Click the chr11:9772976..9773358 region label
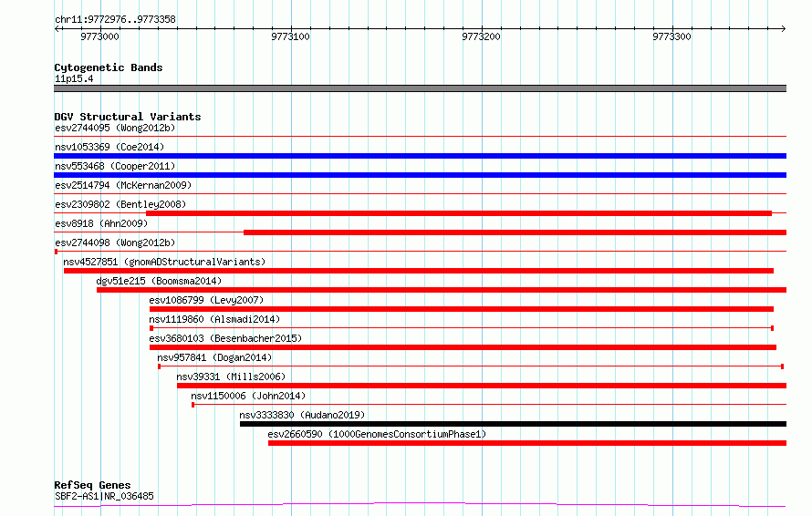This screenshot has width=812, height=516. click(x=115, y=19)
